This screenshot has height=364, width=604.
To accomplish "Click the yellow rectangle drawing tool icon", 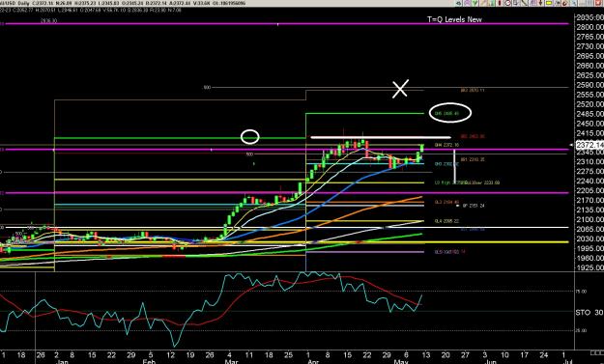I will (549, 3).
